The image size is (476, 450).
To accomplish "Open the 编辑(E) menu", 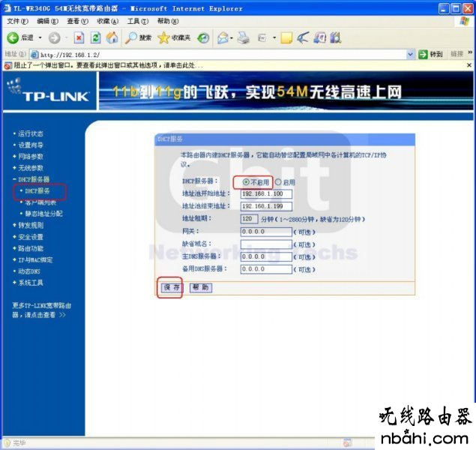I will (x=48, y=21).
